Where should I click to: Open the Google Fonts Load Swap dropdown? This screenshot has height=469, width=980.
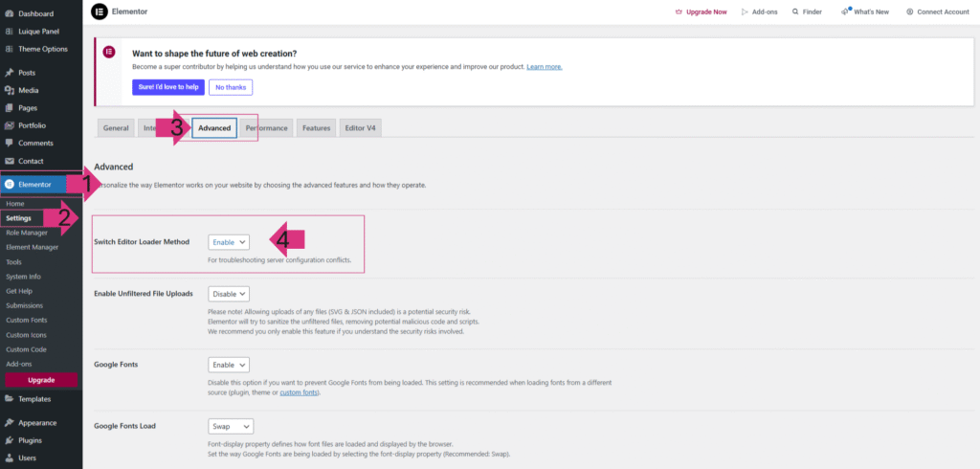pyautogui.click(x=231, y=427)
